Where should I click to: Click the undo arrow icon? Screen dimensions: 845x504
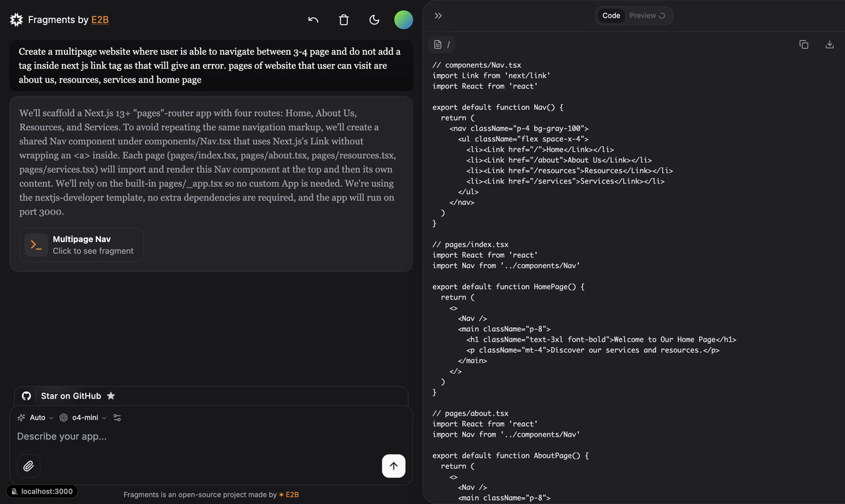click(314, 20)
